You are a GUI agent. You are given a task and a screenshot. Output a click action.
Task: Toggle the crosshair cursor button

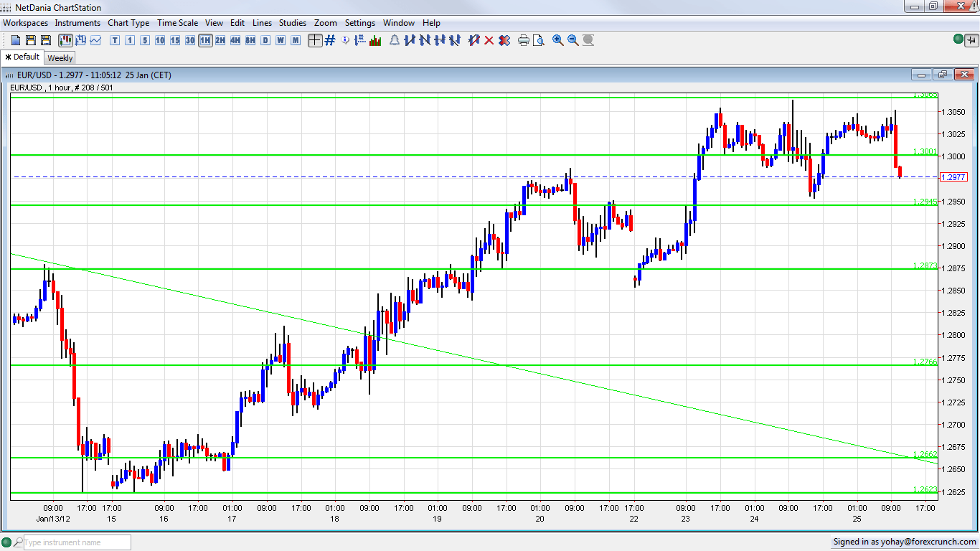[x=315, y=40]
